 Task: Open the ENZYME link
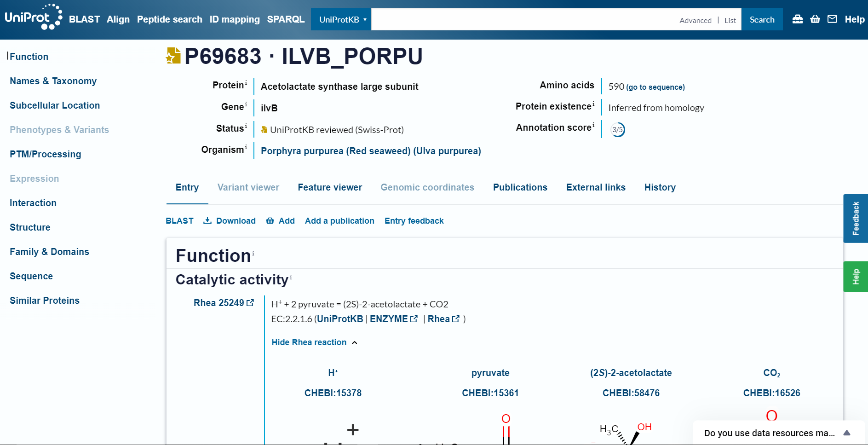[x=389, y=319]
